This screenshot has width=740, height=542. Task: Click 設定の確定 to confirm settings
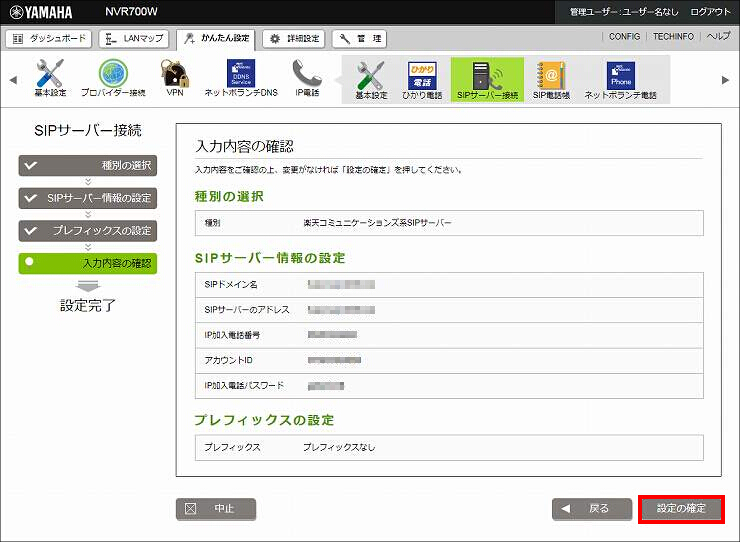coord(681,509)
